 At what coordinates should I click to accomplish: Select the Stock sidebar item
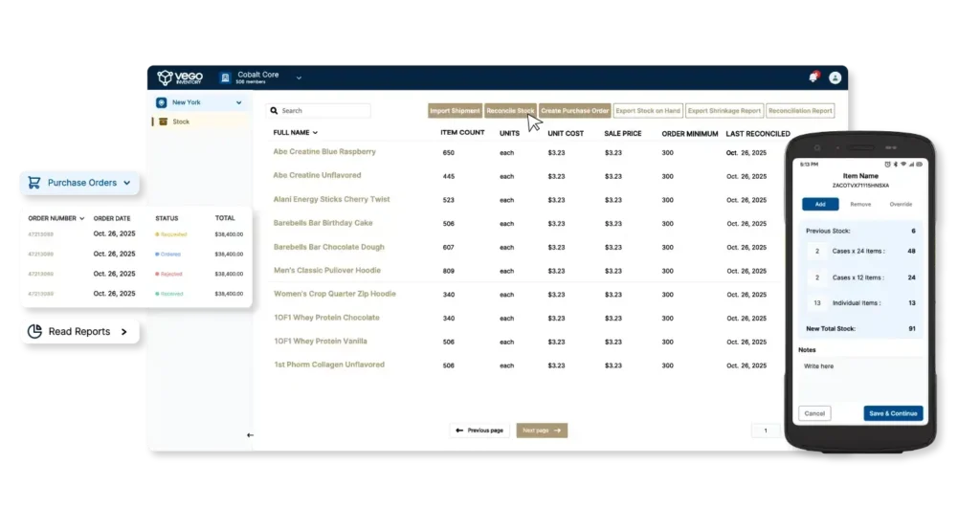click(x=200, y=122)
